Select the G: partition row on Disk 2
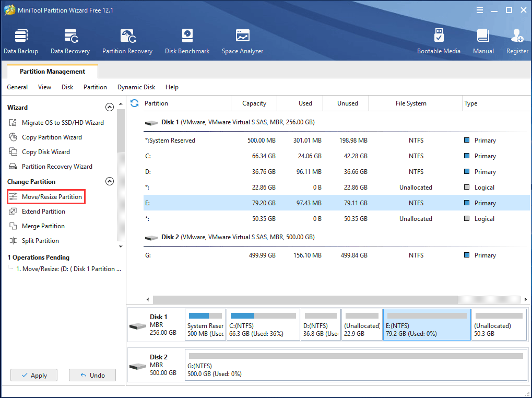Viewport: 532px width, 398px height. [x=336, y=255]
